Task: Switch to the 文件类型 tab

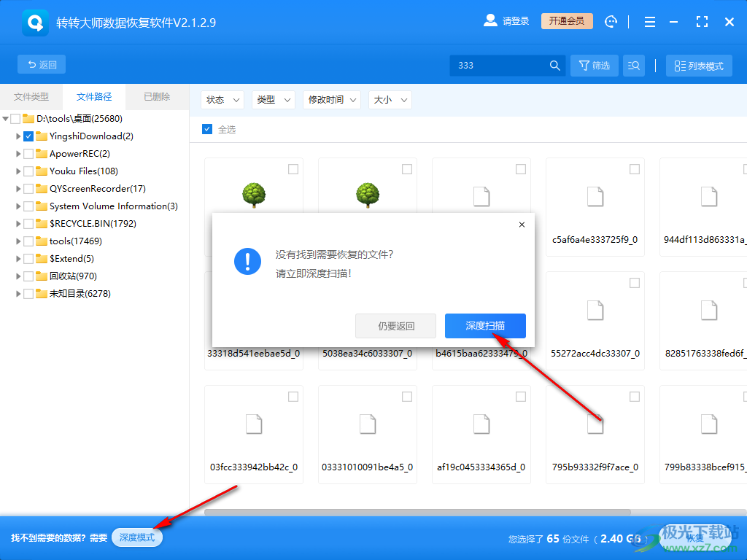Action: pyautogui.click(x=31, y=97)
